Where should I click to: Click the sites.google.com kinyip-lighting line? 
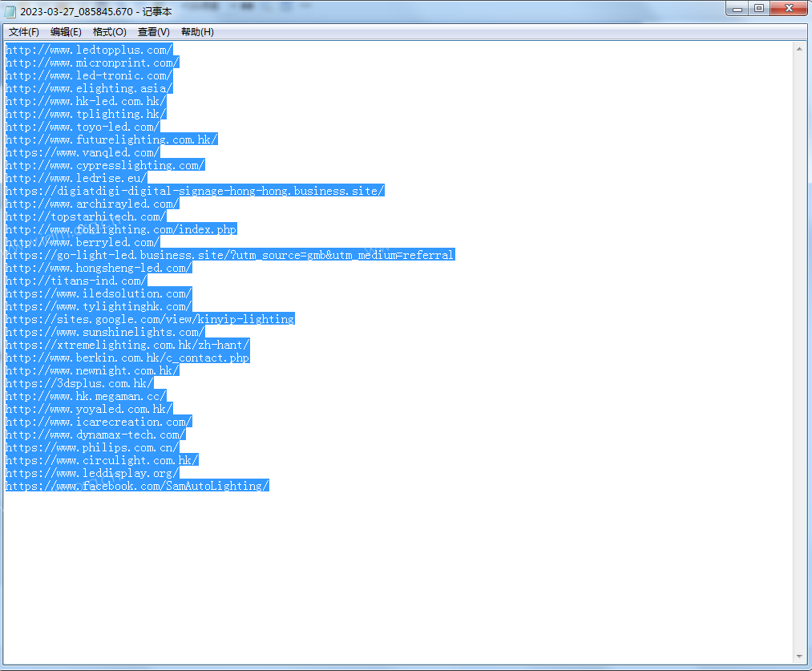[x=150, y=319]
